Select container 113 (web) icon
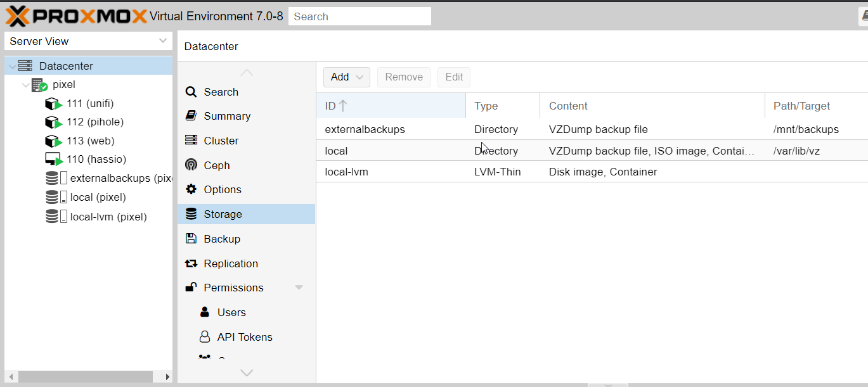 click(x=53, y=141)
